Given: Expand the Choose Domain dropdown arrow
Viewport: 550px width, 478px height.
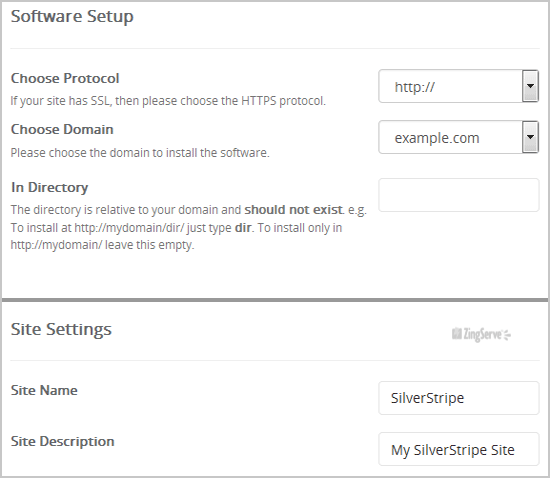Looking at the screenshot, I should pos(530,137).
